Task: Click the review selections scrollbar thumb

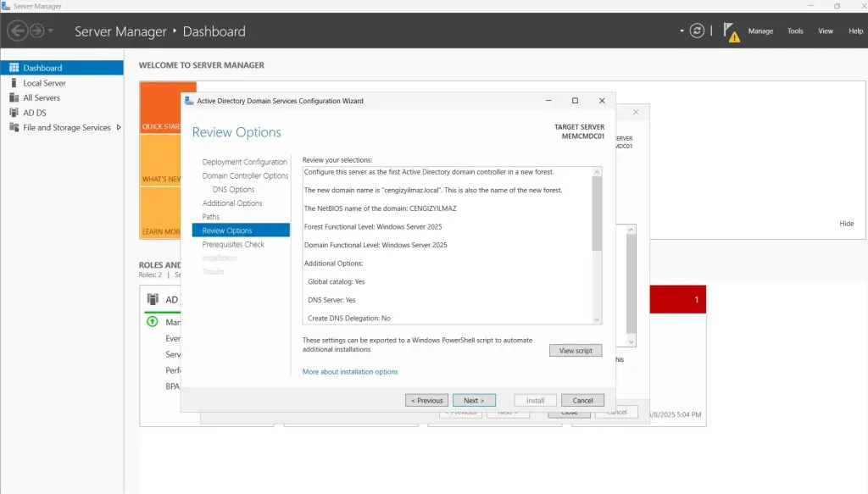Action: pos(596,214)
